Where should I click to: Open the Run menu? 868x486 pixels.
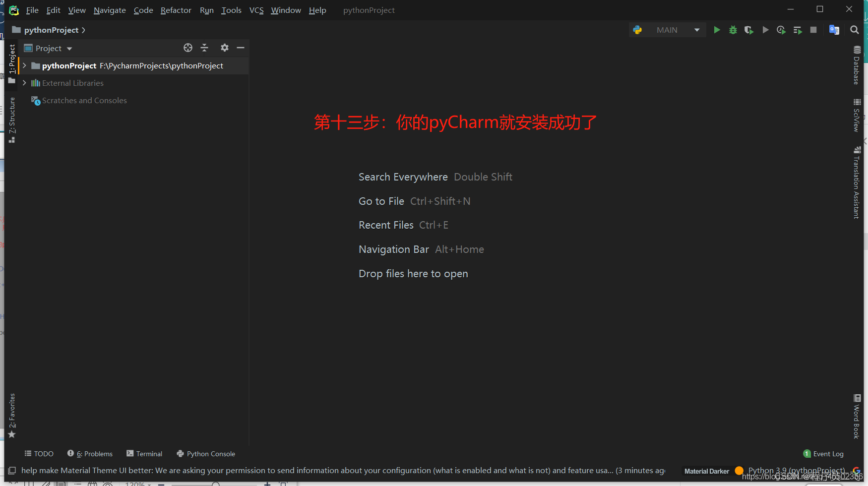click(207, 10)
